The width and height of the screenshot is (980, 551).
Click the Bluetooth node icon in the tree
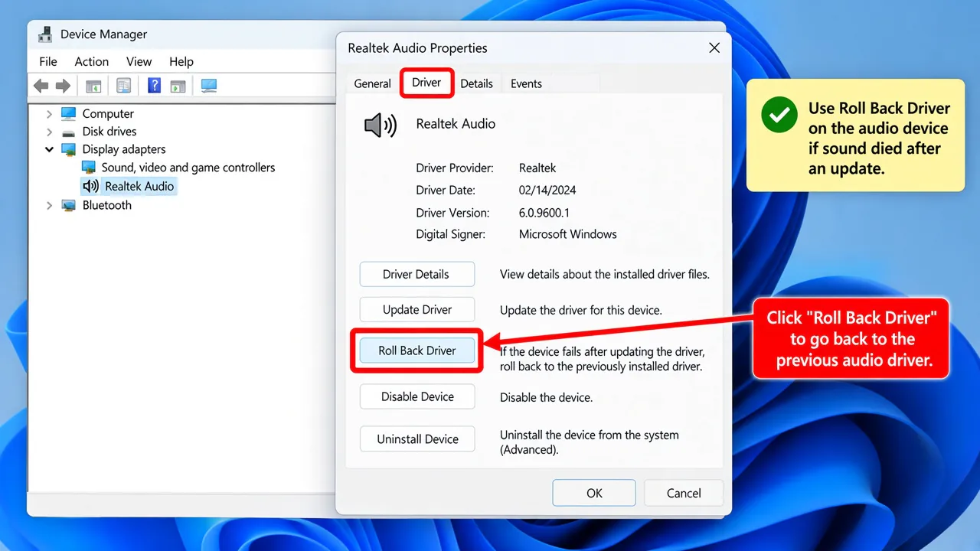pyautogui.click(x=69, y=205)
